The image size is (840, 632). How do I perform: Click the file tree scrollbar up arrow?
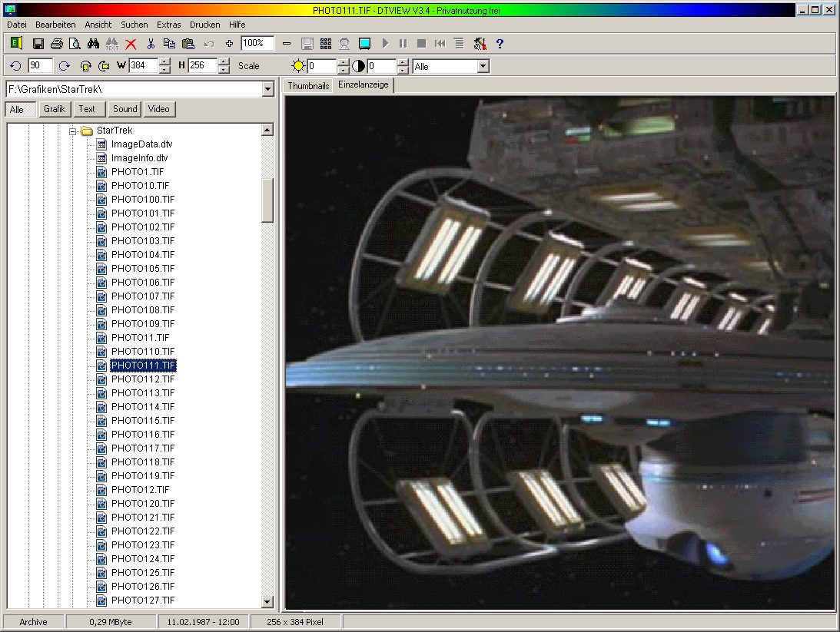(267, 130)
